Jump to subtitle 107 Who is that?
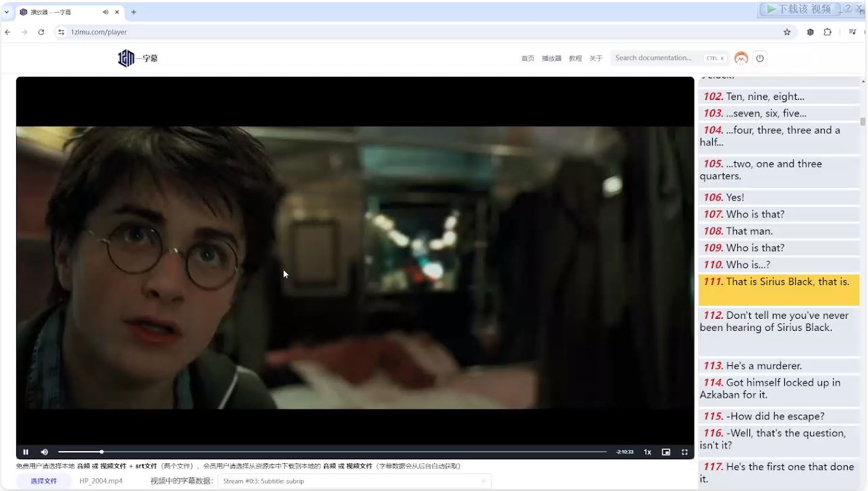This screenshot has height=491, width=868. [780, 214]
